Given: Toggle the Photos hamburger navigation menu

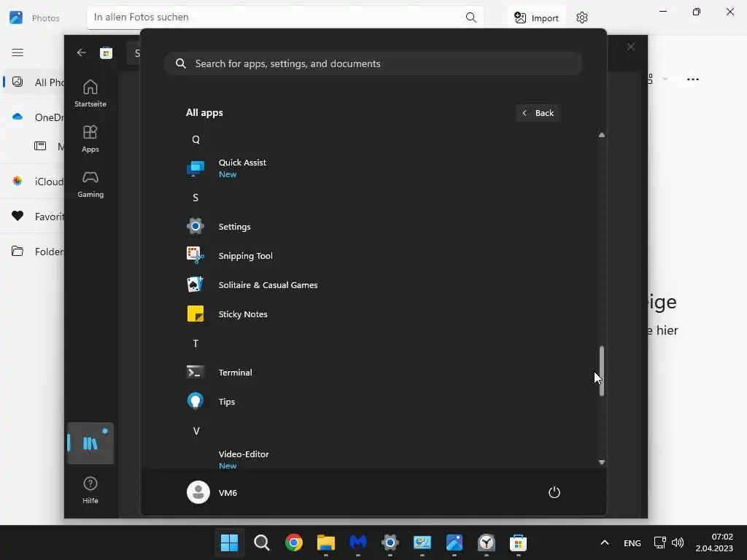Looking at the screenshot, I should tap(18, 52).
